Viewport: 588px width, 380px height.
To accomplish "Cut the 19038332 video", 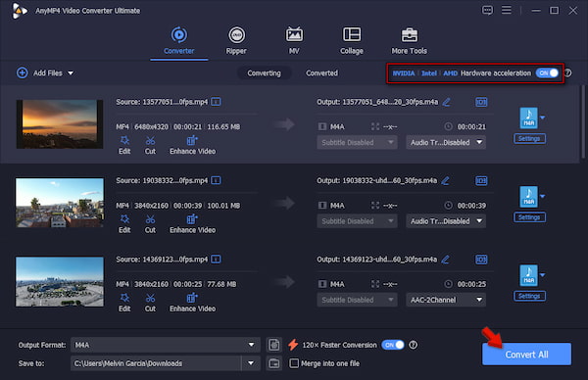I will [150, 223].
